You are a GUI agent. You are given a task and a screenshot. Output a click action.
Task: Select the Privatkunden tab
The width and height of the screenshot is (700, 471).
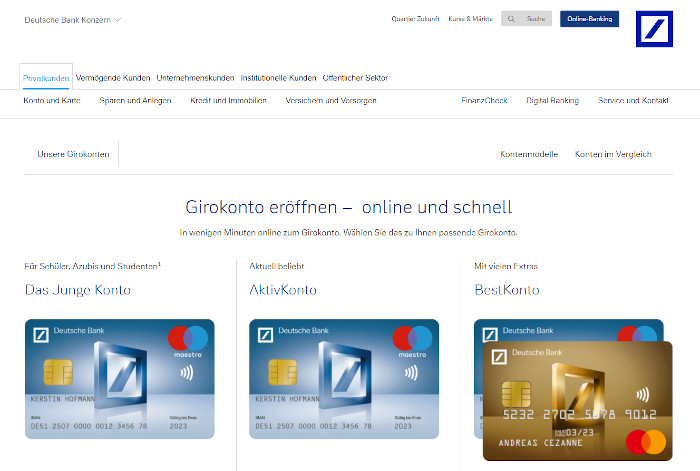[x=46, y=78]
